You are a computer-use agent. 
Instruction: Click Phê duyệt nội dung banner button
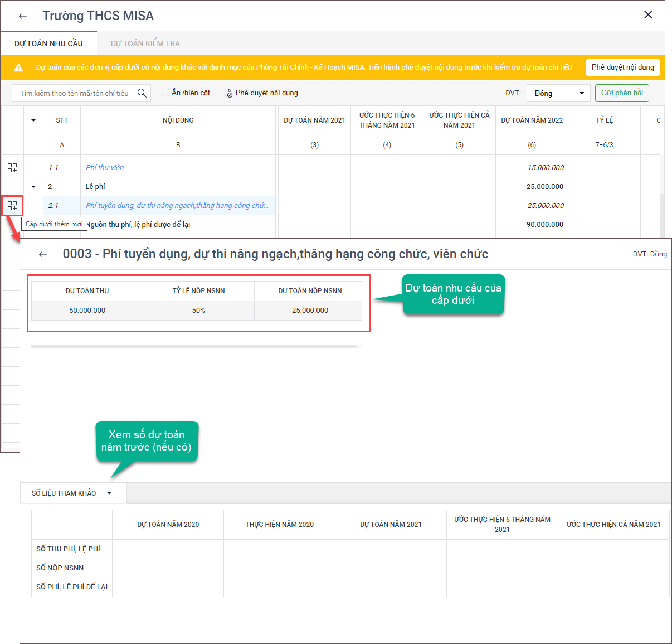622,67
